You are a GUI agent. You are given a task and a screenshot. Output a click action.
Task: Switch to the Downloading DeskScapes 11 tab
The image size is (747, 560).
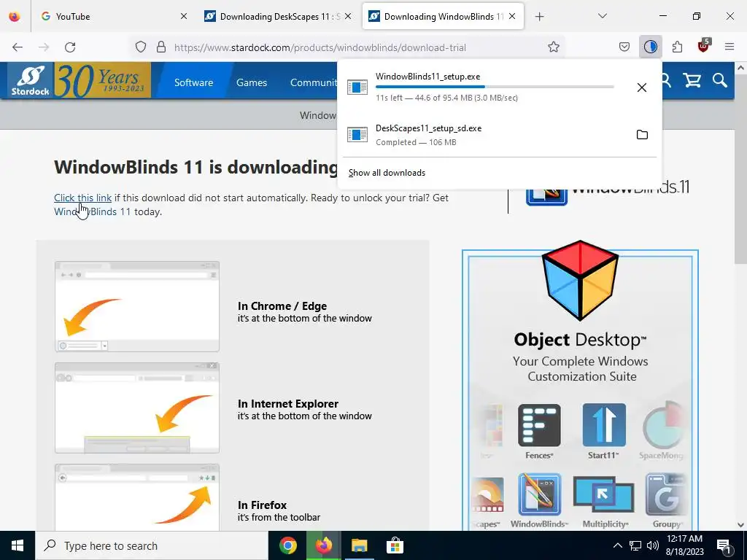(x=277, y=16)
